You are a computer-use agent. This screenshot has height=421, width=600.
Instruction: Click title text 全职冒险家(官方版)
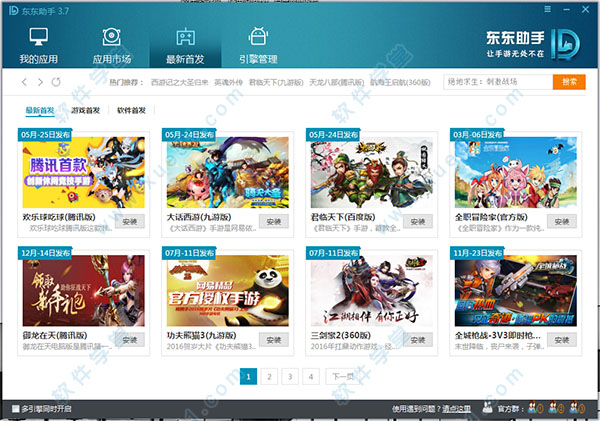pyautogui.click(x=491, y=217)
